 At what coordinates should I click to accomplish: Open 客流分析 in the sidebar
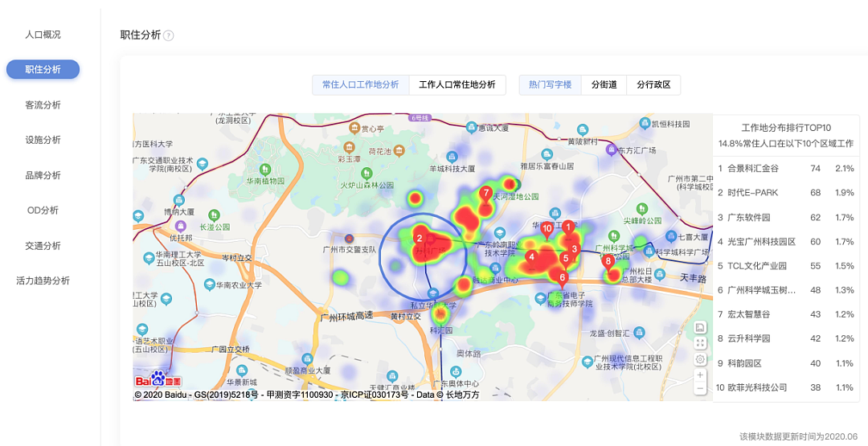coord(43,104)
